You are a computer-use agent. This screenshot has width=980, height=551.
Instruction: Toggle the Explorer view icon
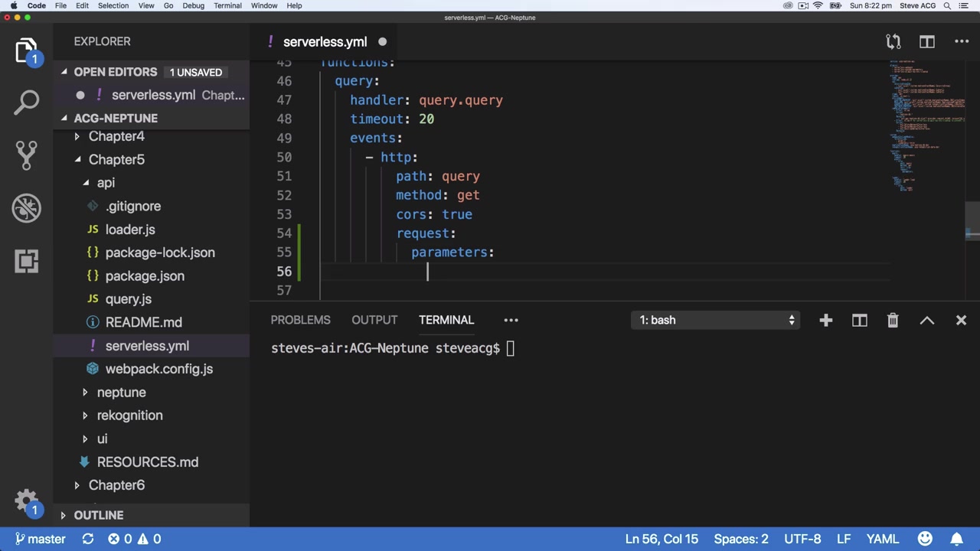pyautogui.click(x=27, y=51)
